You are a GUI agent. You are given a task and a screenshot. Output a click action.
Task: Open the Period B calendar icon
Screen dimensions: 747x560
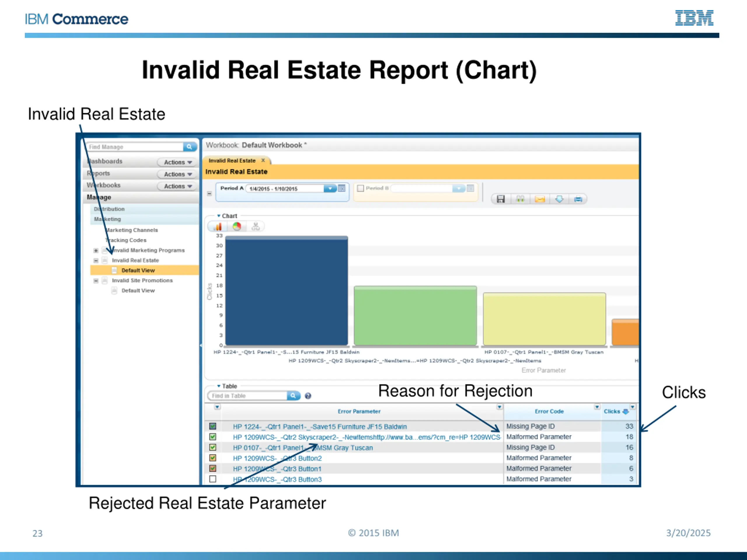point(470,188)
